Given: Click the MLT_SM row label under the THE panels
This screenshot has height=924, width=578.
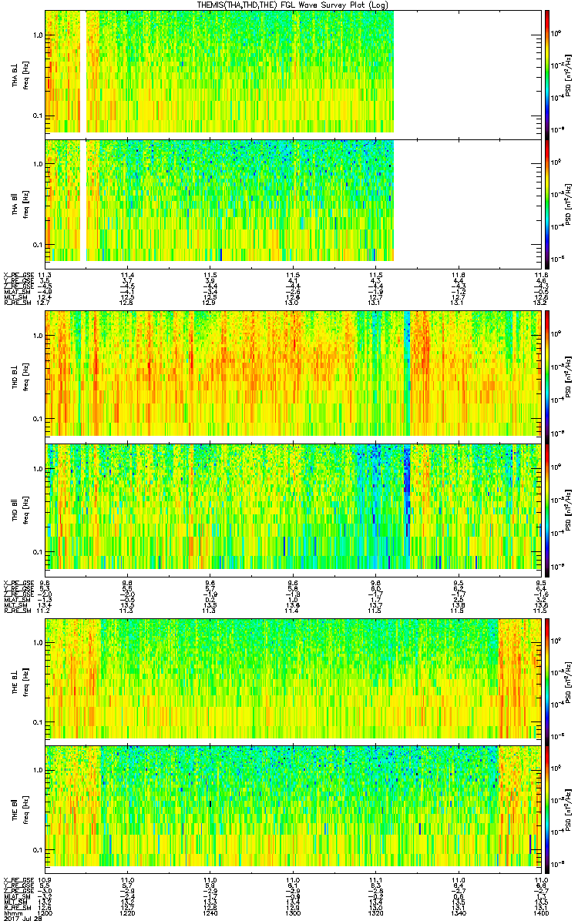Looking at the screenshot, I should click(x=16, y=902).
